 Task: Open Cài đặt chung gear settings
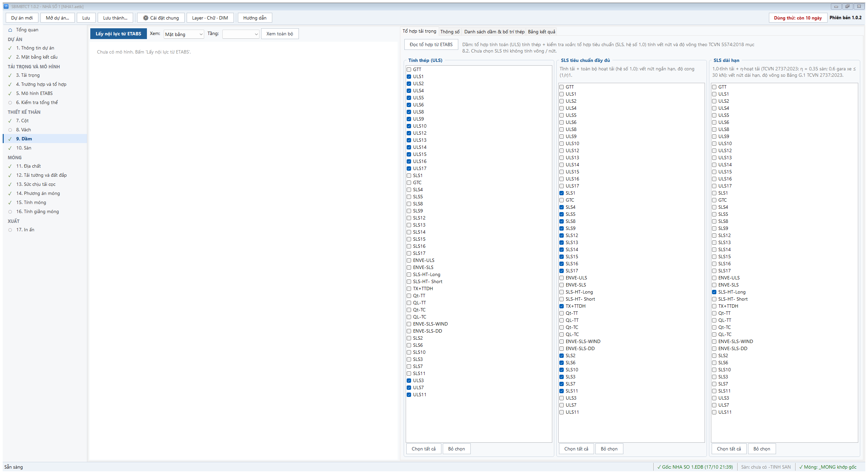click(x=161, y=18)
